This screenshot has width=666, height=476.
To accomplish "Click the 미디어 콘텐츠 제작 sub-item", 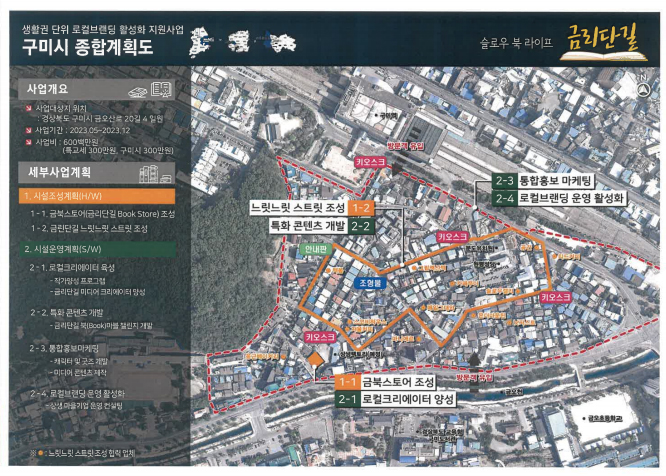I will point(79,372).
